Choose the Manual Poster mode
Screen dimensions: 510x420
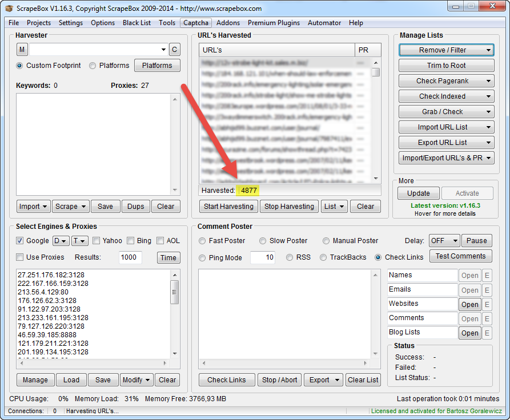326,241
